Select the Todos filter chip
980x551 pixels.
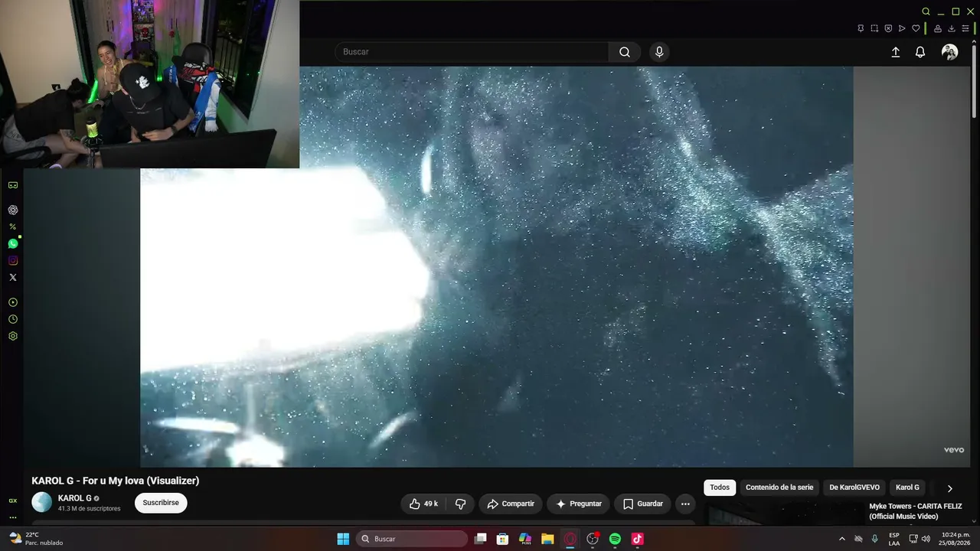[720, 487]
